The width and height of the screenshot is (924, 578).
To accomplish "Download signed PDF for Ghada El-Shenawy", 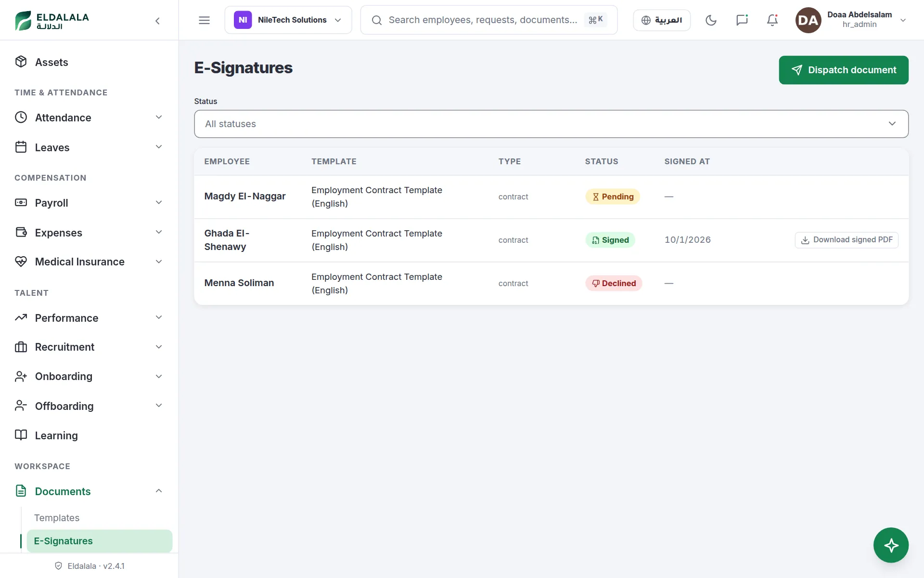I will point(847,240).
